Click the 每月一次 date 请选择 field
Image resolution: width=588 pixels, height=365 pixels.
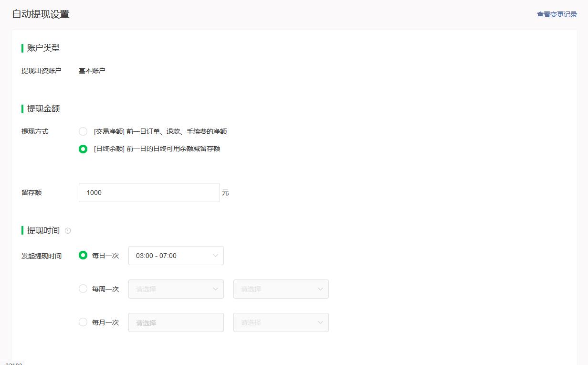[x=176, y=322]
